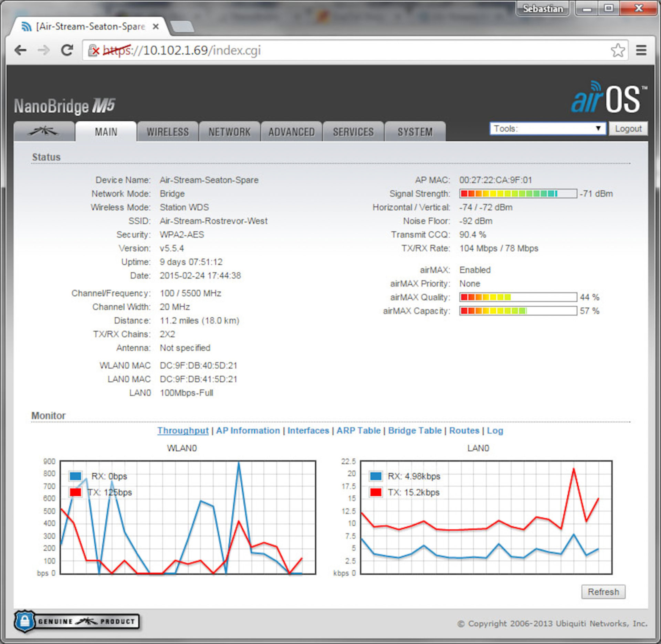Click Transmit CCQ value 90.4 %

[473, 235]
